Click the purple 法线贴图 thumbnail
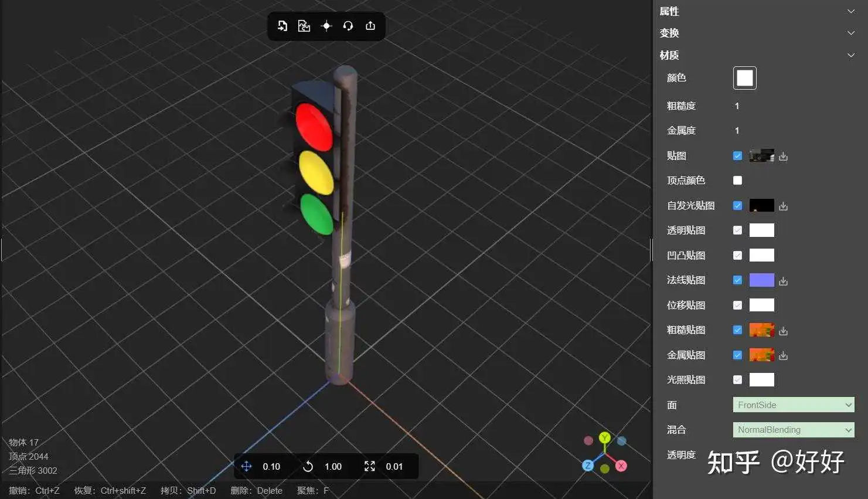The image size is (868, 499). 762,280
